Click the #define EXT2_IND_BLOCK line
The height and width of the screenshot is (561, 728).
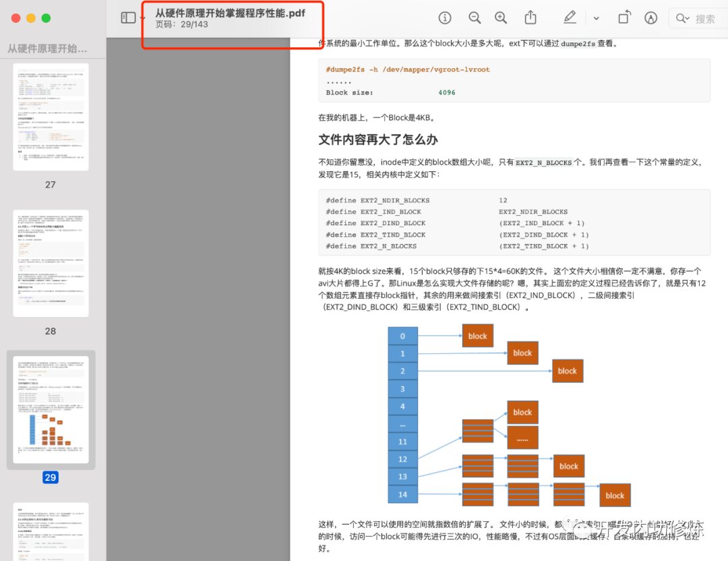point(447,212)
